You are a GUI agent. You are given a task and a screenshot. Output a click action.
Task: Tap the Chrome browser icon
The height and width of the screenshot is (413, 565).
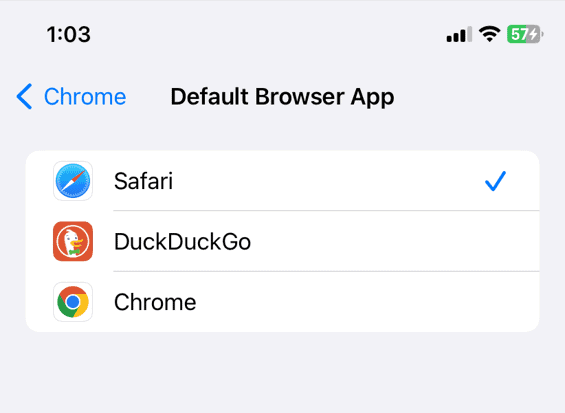(x=73, y=302)
